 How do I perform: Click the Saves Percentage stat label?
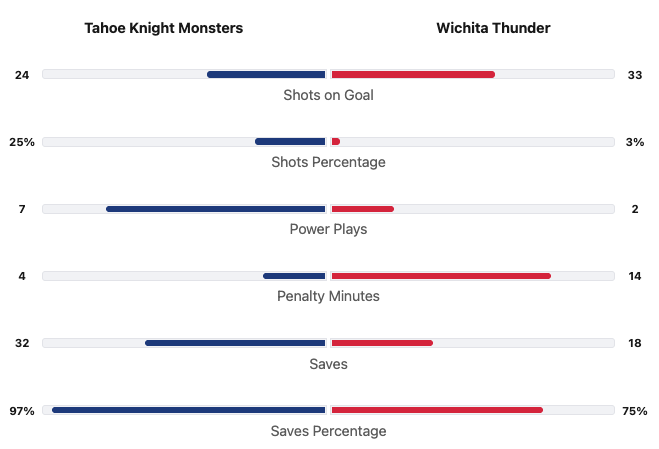pos(328,431)
